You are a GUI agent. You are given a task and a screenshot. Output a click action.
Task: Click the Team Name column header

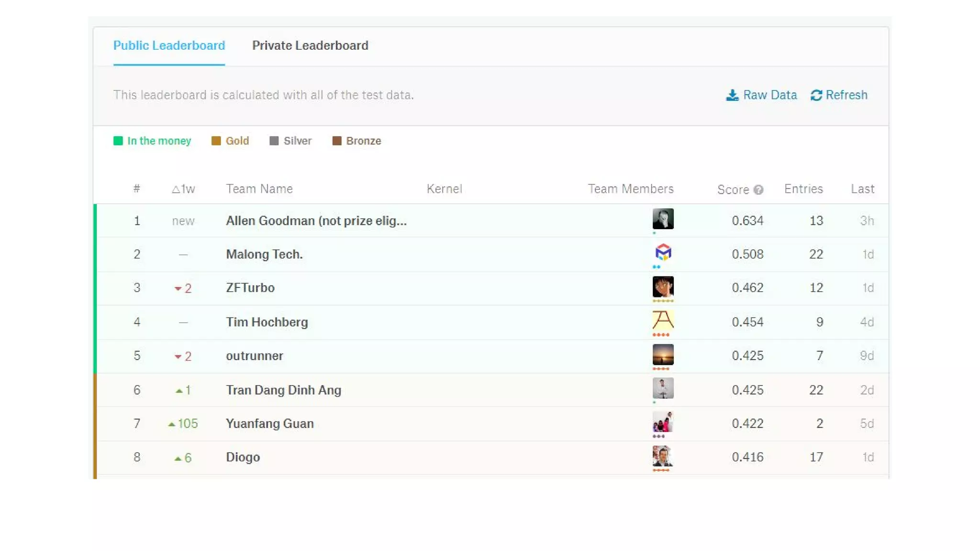[x=259, y=189]
